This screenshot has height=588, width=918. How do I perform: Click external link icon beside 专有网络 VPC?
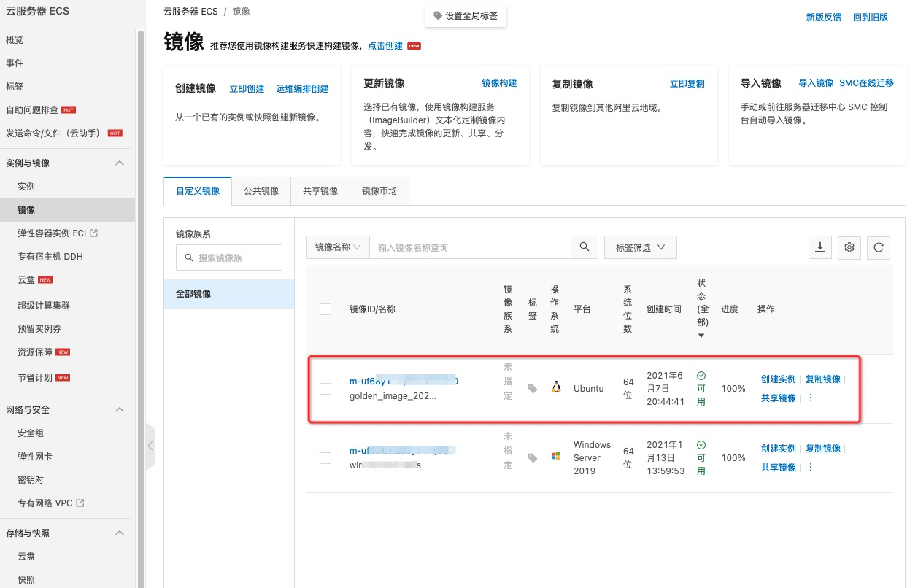click(x=80, y=503)
